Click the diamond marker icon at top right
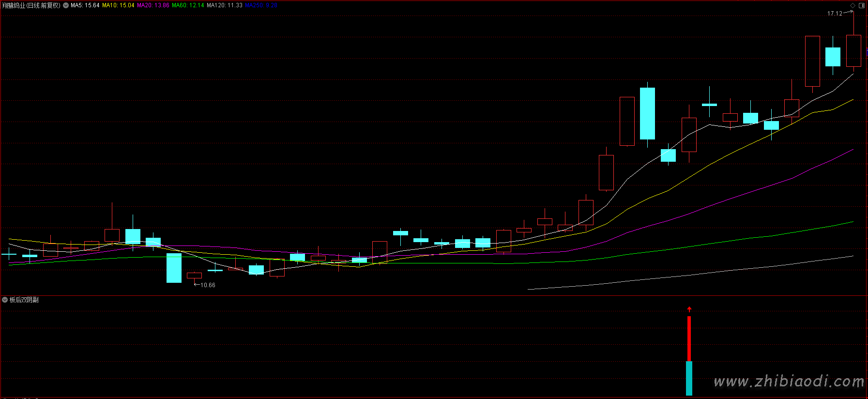The image size is (868, 399). 853,5
